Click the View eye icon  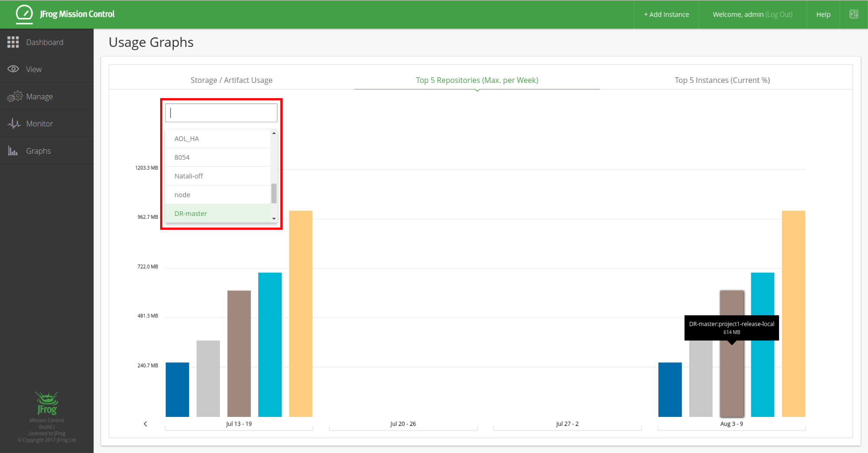(x=13, y=69)
